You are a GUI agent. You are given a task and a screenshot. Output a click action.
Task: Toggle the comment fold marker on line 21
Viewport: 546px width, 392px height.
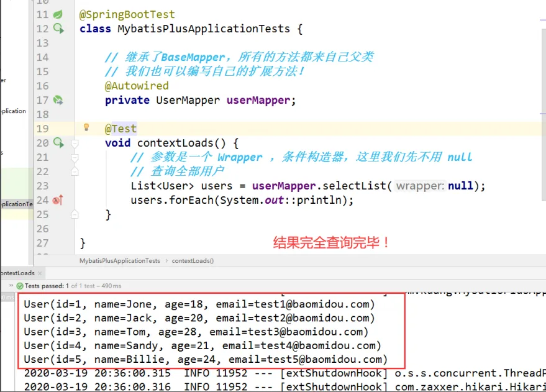(x=75, y=158)
